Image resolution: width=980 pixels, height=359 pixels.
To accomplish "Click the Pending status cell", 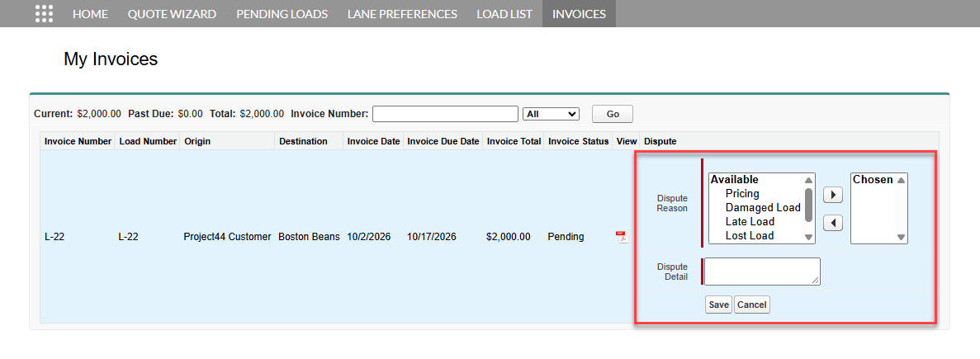I will click(x=566, y=237).
